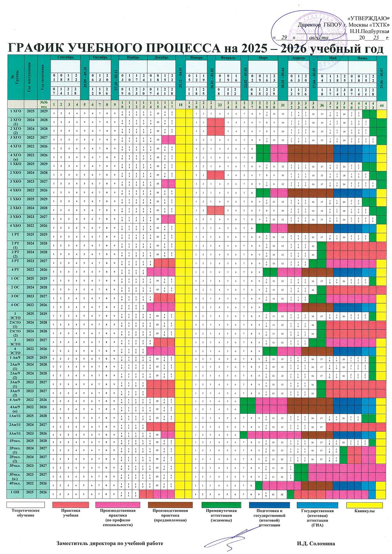Click the yellow 'Каникулы' legend swatch
392x554 pixels.
click(x=365, y=505)
